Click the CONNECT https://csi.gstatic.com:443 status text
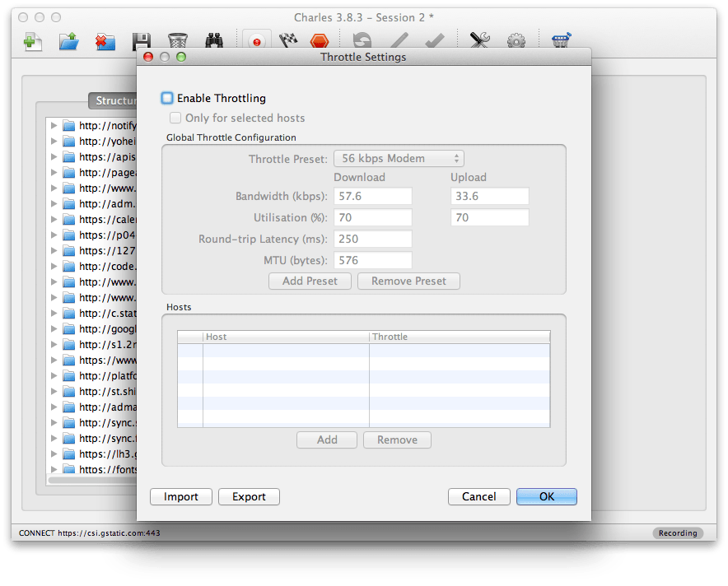728x586 pixels. (x=90, y=533)
